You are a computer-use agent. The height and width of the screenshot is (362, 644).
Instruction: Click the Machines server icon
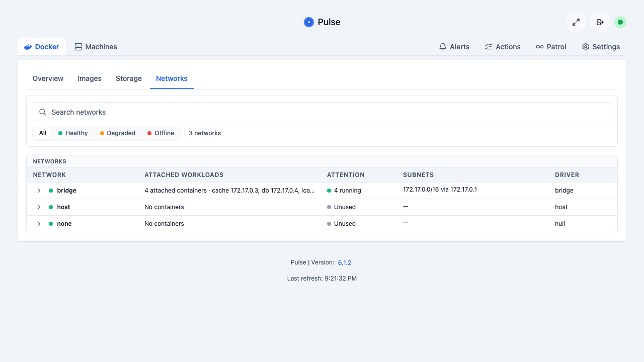point(78,47)
